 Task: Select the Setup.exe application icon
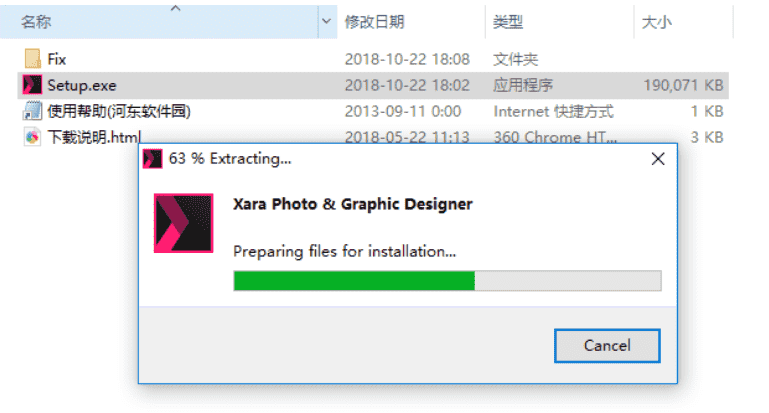32,85
